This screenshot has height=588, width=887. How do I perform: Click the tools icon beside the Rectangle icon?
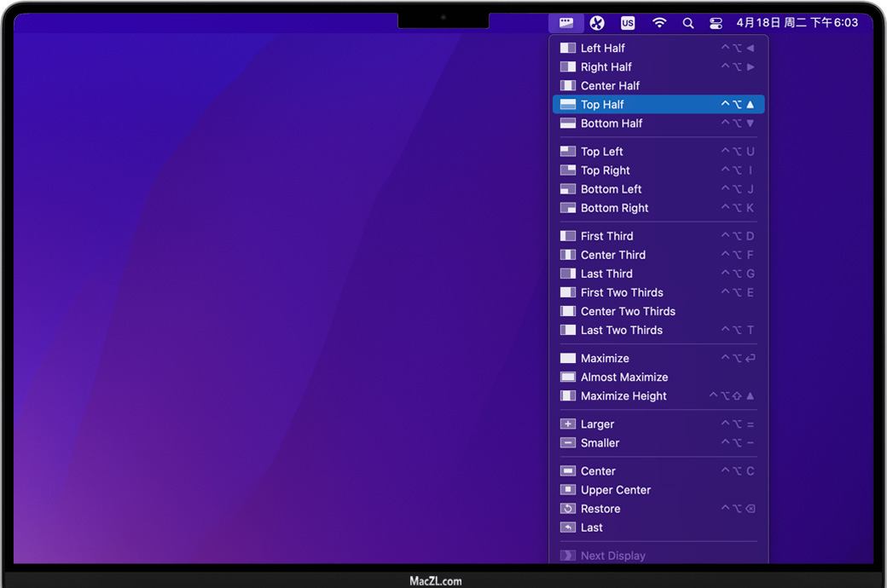click(597, 23)
